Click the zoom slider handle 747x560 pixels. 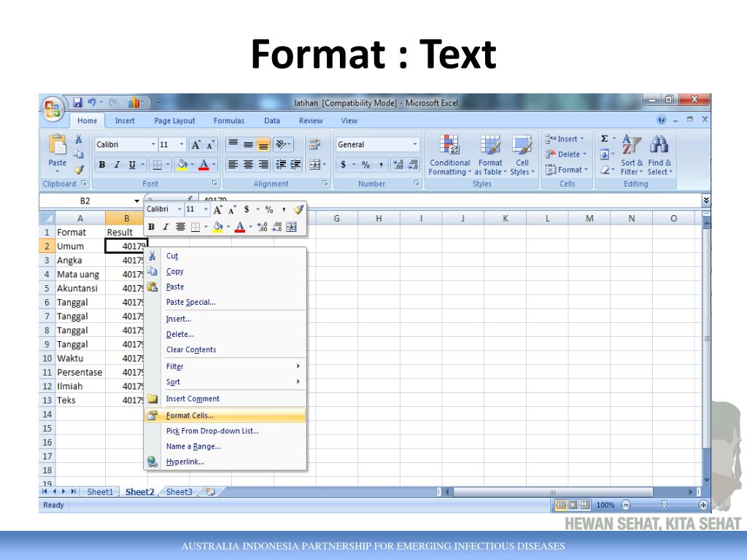[x=664, y=505]
